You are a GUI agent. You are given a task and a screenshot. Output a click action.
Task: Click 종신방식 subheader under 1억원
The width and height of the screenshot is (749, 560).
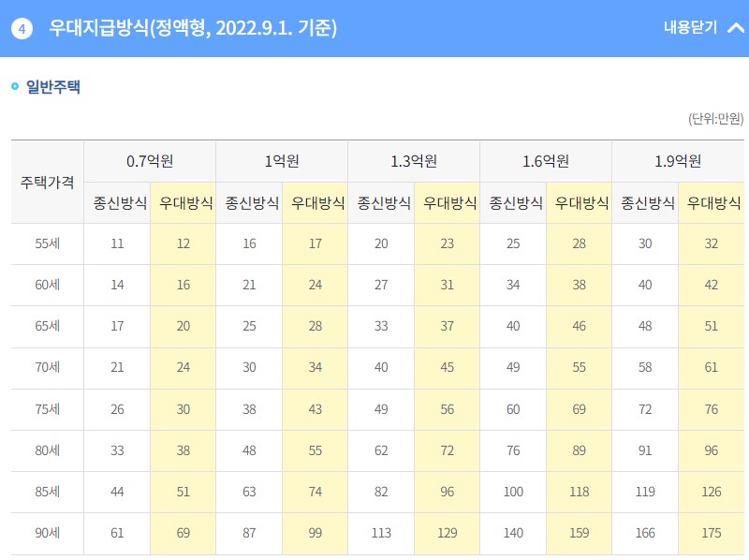(252, 203)
